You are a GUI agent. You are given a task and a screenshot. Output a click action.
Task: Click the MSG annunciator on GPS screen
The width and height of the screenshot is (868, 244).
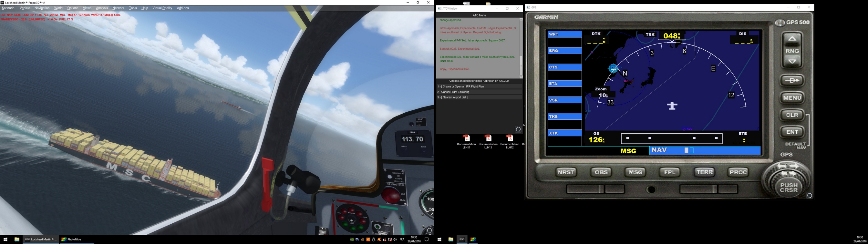coord(628,151)
